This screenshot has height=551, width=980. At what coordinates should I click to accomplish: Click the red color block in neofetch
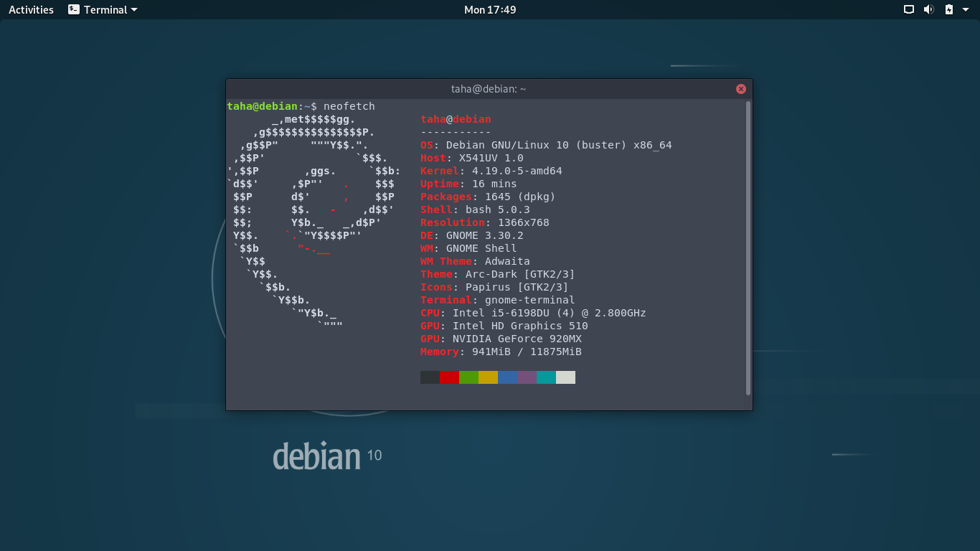pos(449,377)
